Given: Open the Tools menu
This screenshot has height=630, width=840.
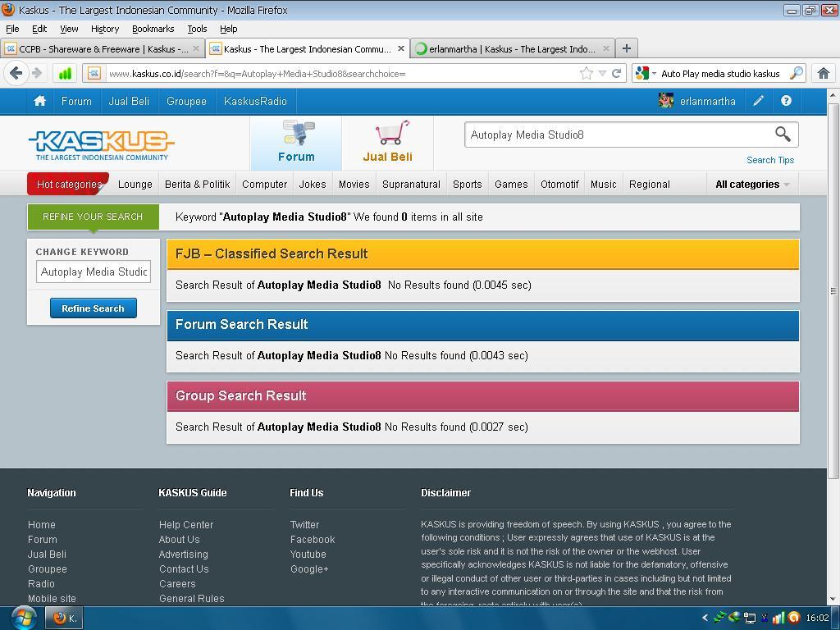Looking at the screenshot, I should click(x=197, y=29).
